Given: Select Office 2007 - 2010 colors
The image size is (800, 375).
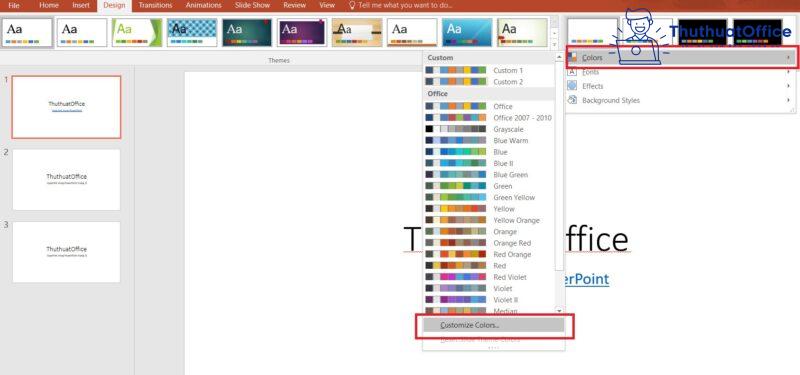Looking at the screenshot, I should pos(489,118).
